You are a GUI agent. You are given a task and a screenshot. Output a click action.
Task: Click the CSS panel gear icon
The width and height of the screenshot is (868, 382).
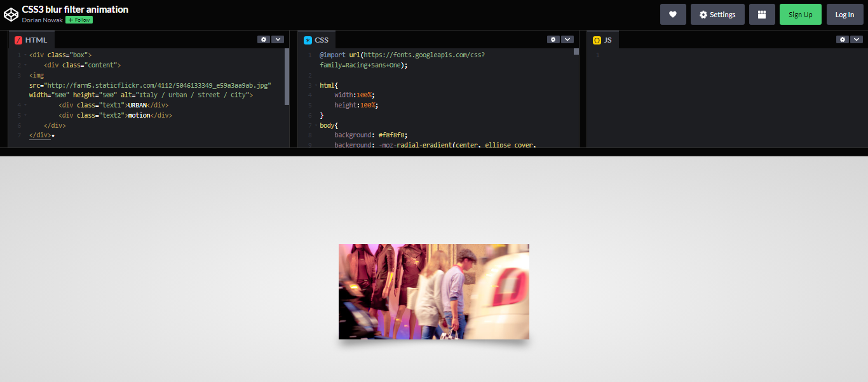(553, 39)
